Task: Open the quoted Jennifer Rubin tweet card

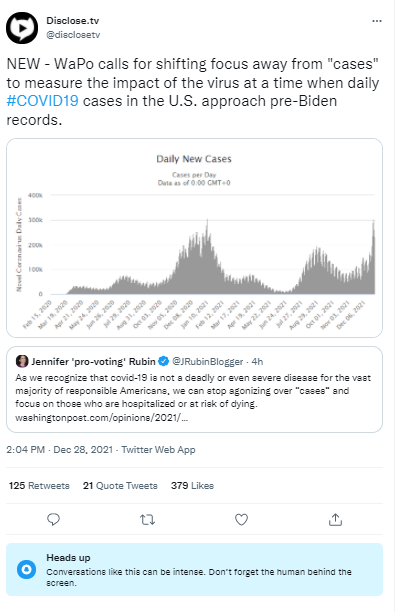Action: click(194, 390)
